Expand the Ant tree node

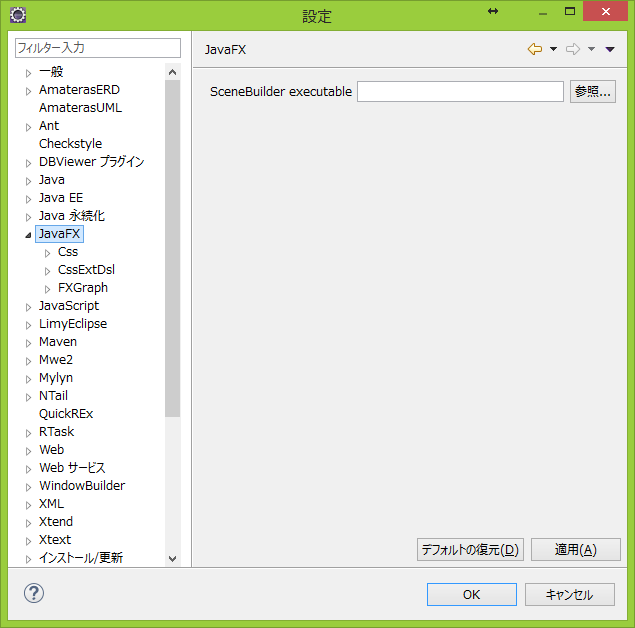point(28,127)
